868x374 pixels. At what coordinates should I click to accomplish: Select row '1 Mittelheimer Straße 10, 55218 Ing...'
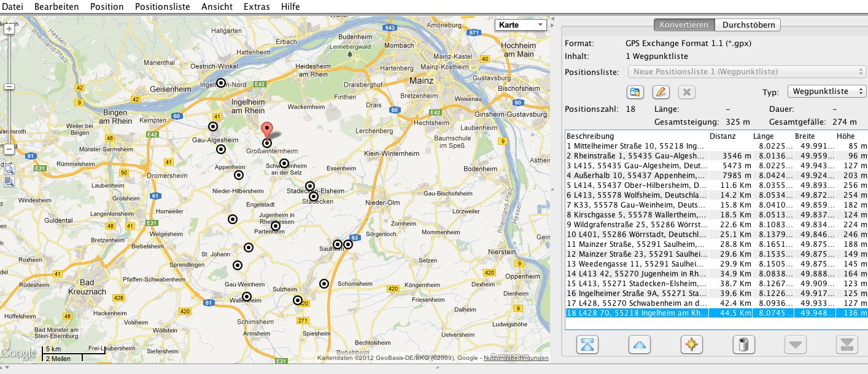click(x=716, y=146)
